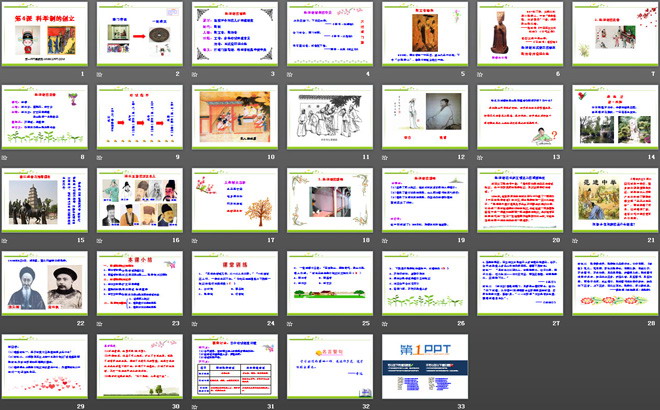Select slide 16 with multiple portrait paintings
This screenshot has height=410, width=660.
coord(140,200)
